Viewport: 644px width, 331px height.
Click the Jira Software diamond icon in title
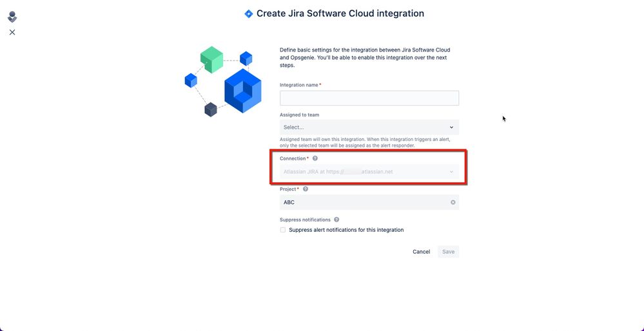point(248,14)
